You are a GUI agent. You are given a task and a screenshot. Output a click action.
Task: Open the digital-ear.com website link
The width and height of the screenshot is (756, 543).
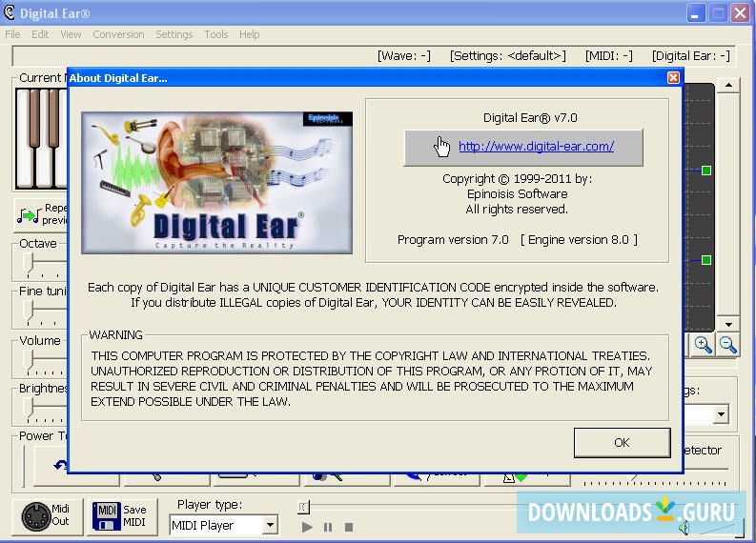click(x=536, y=146)
